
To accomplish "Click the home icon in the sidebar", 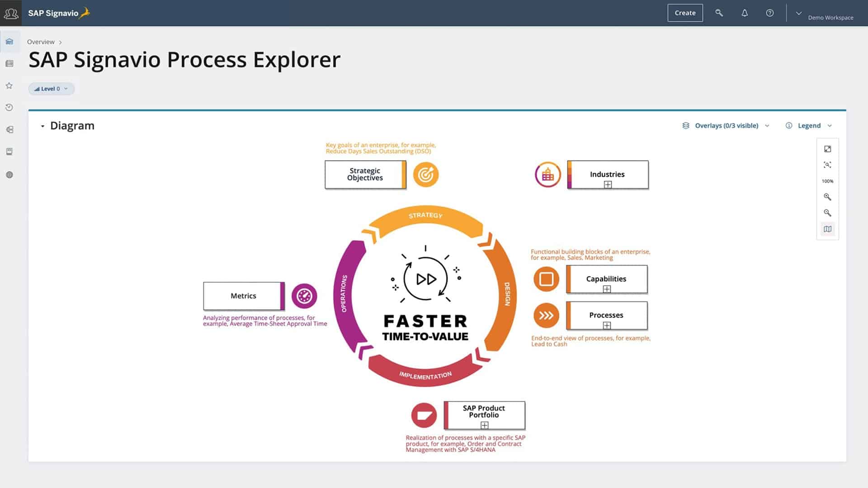I will (9, 42).
